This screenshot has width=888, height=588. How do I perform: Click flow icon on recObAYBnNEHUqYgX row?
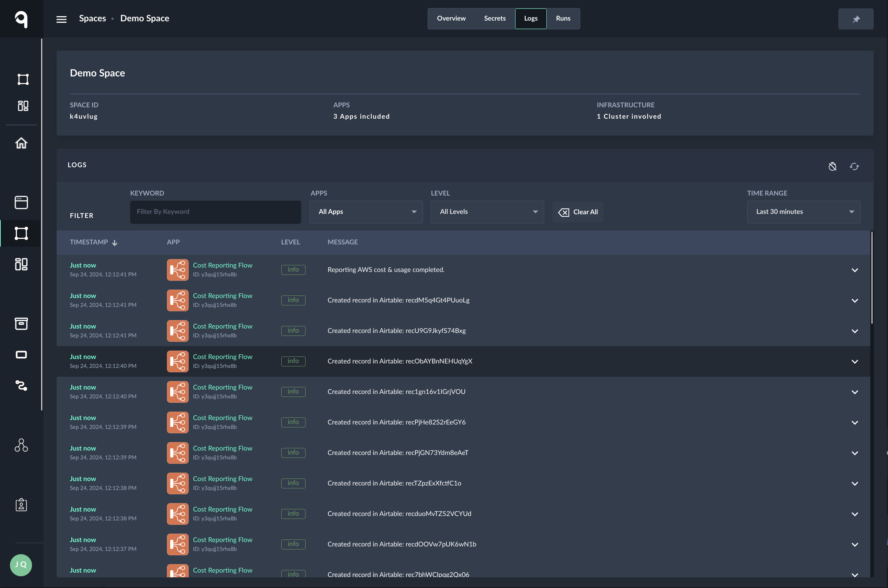178,362
